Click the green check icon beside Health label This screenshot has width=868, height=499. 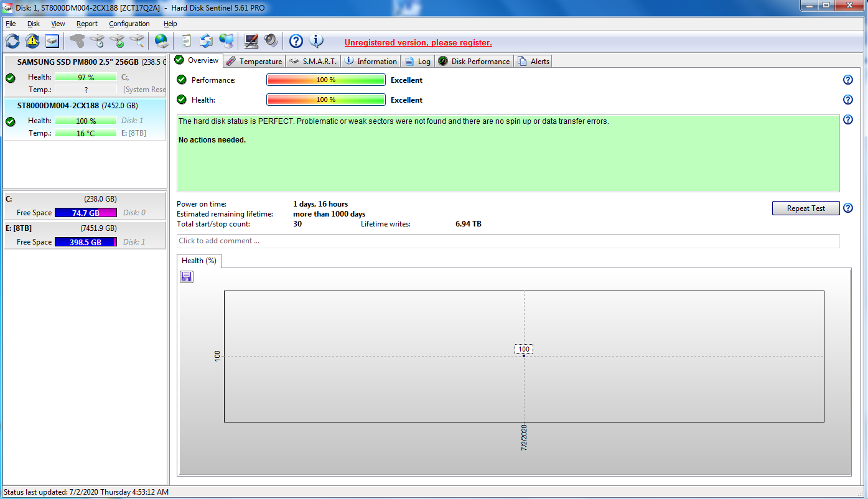point(182,100)
